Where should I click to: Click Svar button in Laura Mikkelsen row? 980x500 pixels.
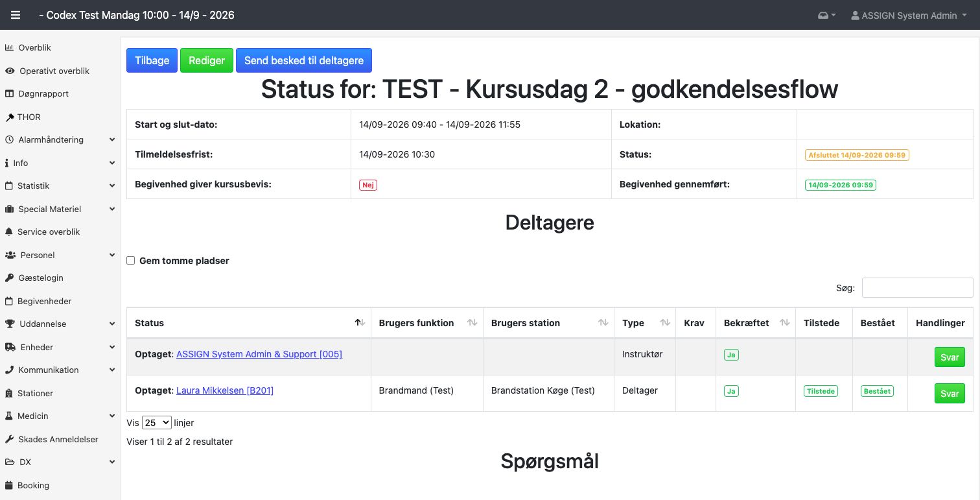[x=950, y=394]
